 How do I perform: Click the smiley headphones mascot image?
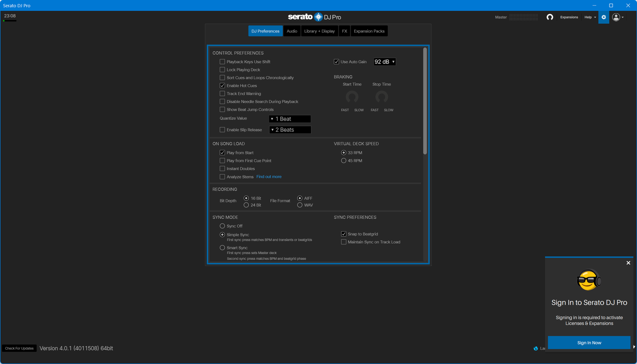[x=589, y=280]
